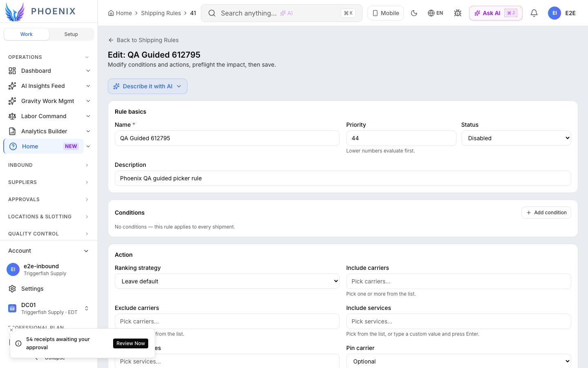Click the Name input field

[227, 138]
